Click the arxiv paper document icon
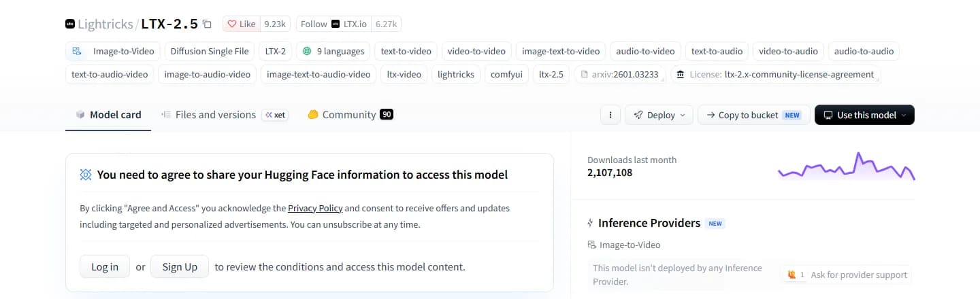Viewport: 980px width, 299px height. pos(583,75)
